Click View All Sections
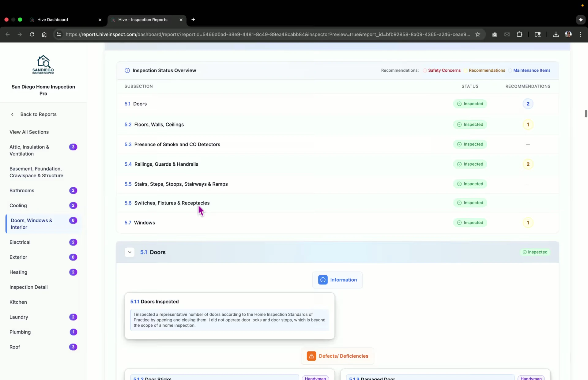588x380 pixels. [x=29, y=132]
